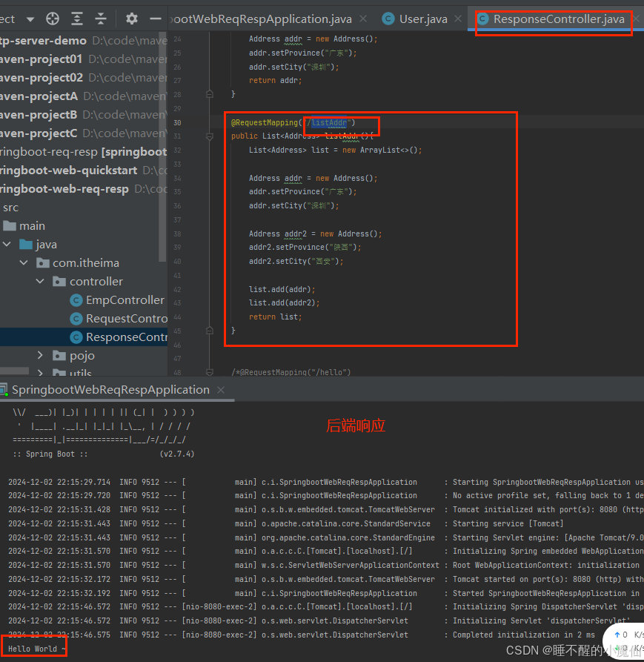Switch to SpringbootWebReqRespApplication.java editor tab
Screen dimensions: 644x662
point(260,19)
